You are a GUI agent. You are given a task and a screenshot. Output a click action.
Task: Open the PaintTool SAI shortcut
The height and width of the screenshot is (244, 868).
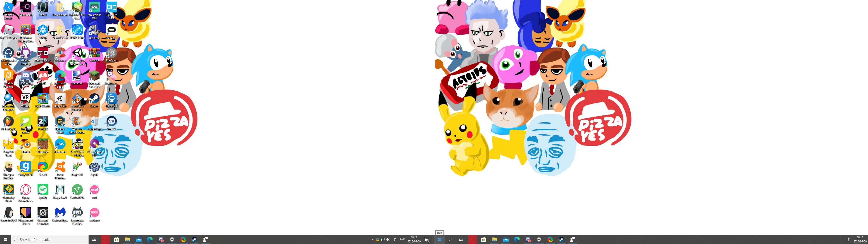click(77, 10)
